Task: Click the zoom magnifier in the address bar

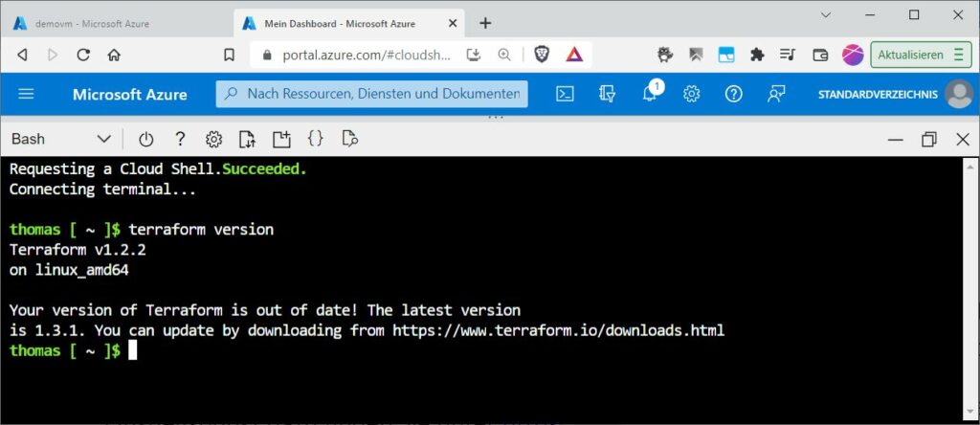Action: click(504, 55)
